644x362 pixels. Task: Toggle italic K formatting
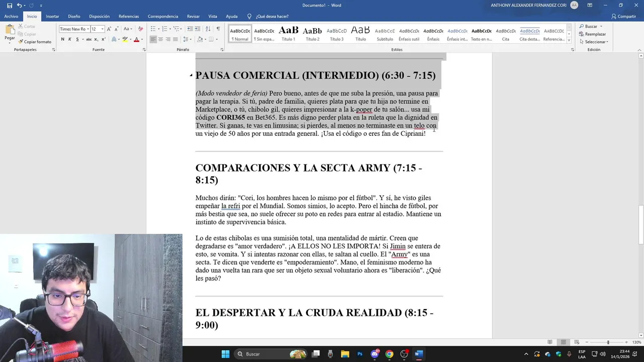coord(69,39)
